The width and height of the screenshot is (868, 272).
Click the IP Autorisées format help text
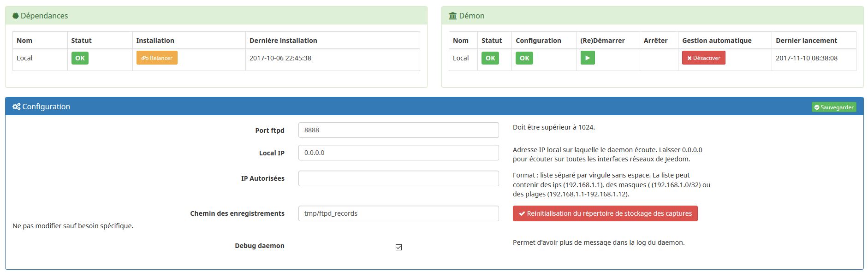612,184
